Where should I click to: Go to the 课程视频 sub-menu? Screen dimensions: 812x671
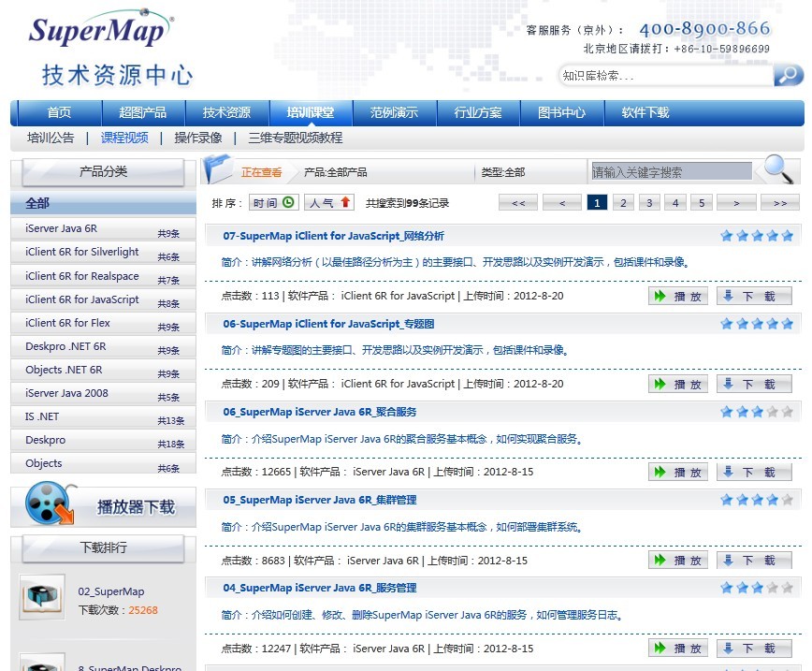click(x=124, y=138)
